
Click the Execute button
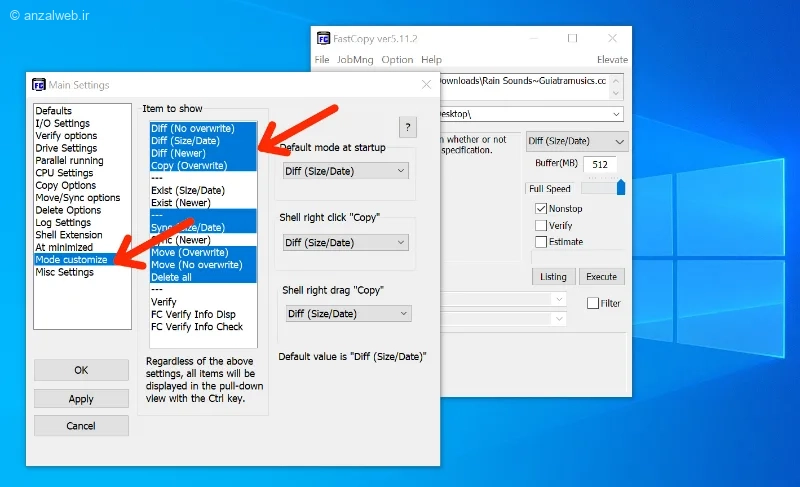[x=602, y=277]
